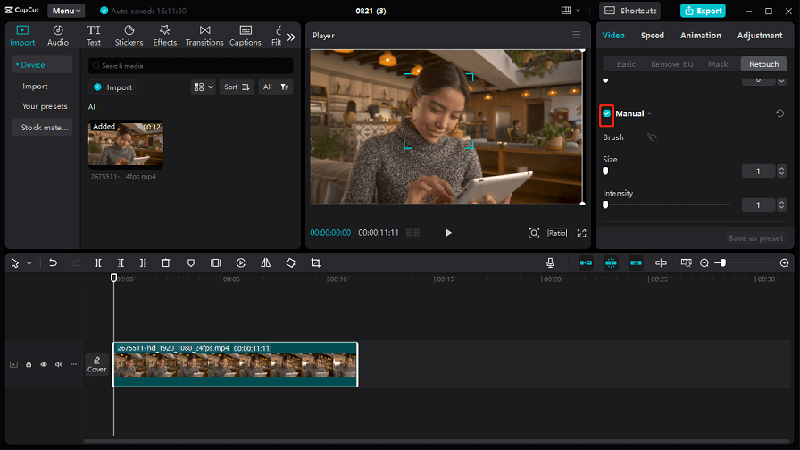The image size is (800, 450).
Task: Open the Transitions panel
Action: (x=204, y=36)
